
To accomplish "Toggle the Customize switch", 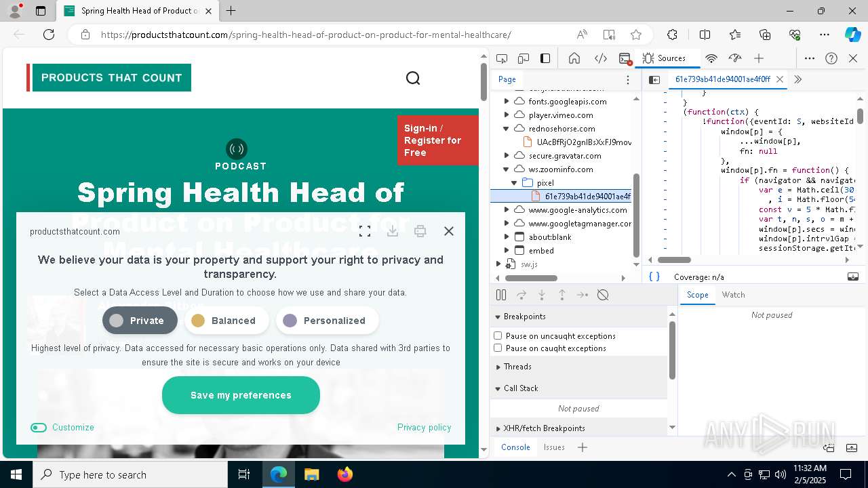I will 39,427.
